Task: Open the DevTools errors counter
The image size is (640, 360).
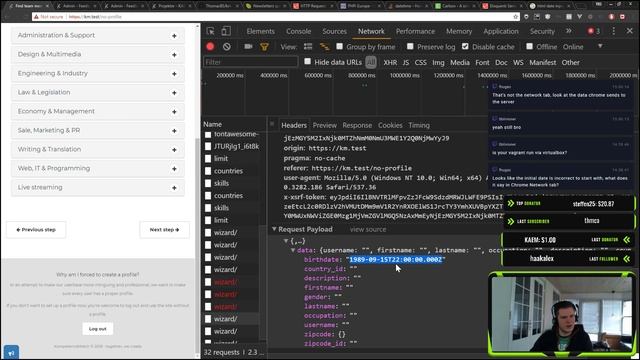Action: [x=594, y=31]
